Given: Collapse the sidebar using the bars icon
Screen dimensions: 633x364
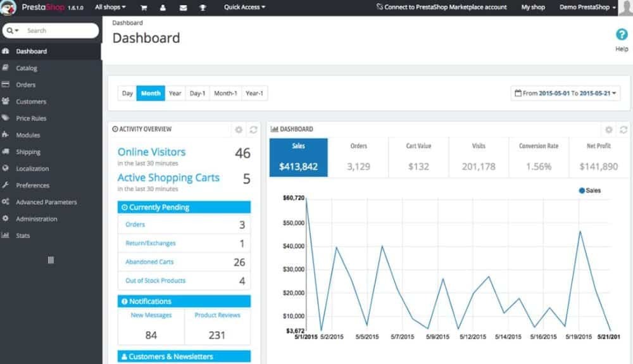Looking at the screenshot, I should pyautogui.click(x=51, y=260).
